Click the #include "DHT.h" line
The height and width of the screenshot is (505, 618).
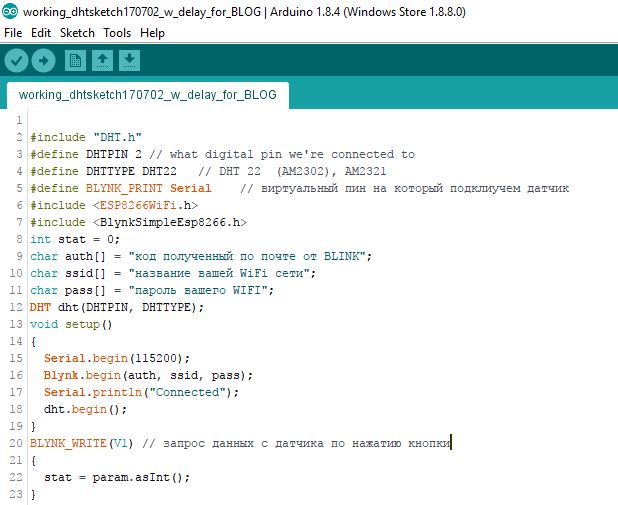[x=86, y=137]
